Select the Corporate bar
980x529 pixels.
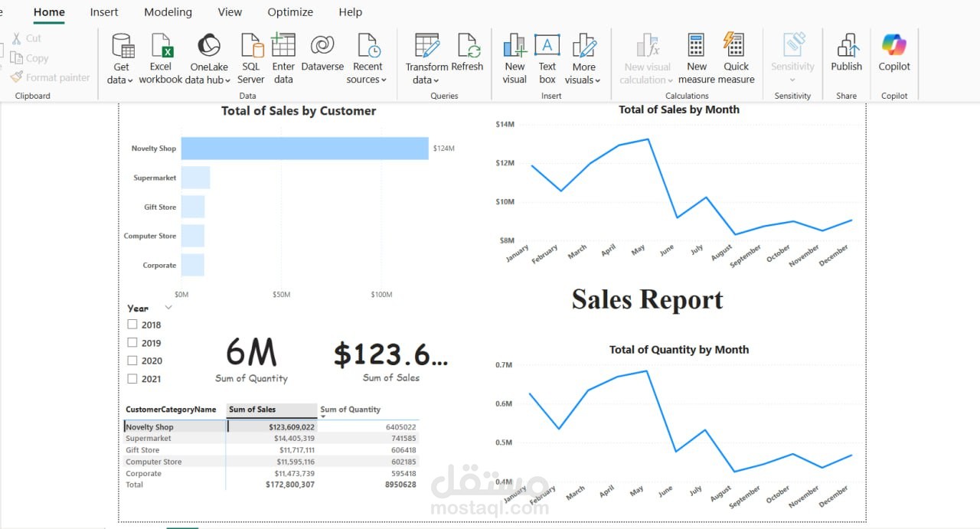[x=193, y=265]
